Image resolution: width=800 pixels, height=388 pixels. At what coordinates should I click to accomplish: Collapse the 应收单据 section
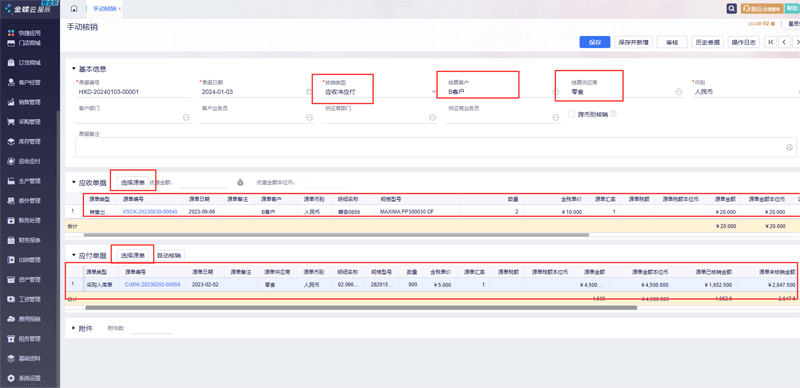point(74,182)
